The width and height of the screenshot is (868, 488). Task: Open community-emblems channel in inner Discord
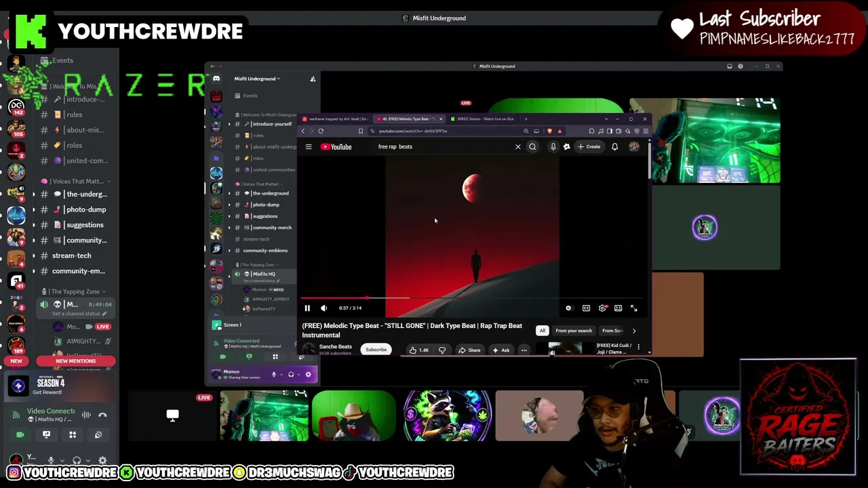point(265,251)
